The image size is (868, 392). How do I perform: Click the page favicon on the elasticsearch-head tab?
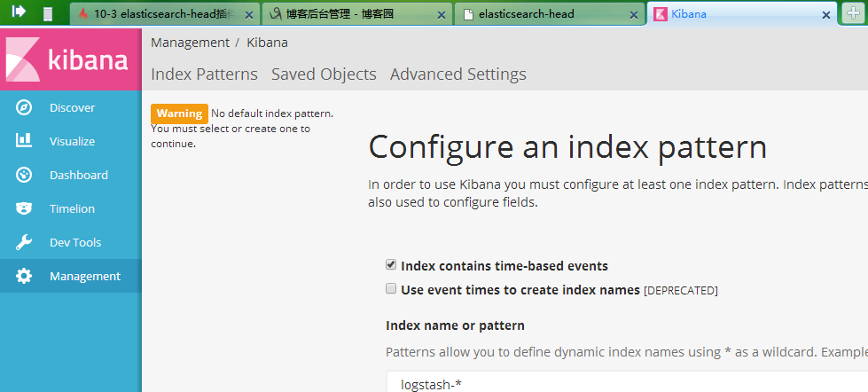pyautogui.click(x=468, y=14)
